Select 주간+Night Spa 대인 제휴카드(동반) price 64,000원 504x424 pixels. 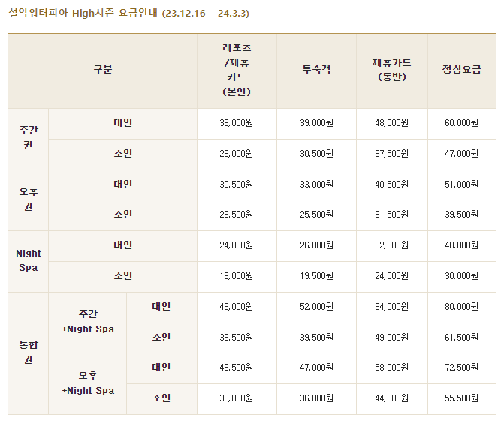coord(392,307)
